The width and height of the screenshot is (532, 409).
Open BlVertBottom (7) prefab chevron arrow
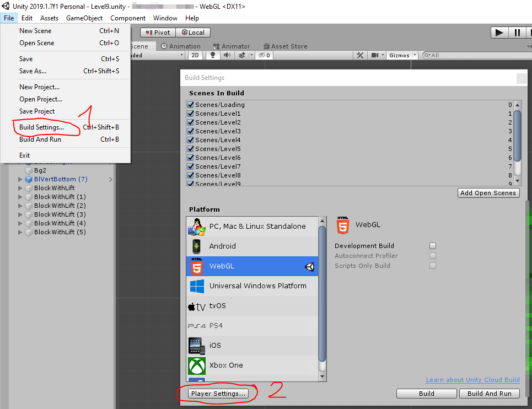111,179
